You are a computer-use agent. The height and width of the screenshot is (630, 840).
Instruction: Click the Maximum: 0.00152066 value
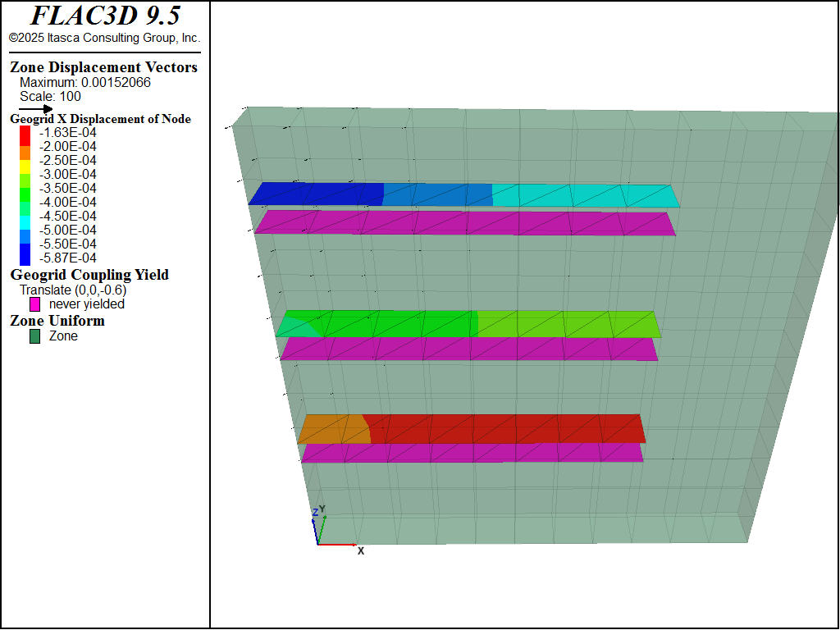coord(85,83)
